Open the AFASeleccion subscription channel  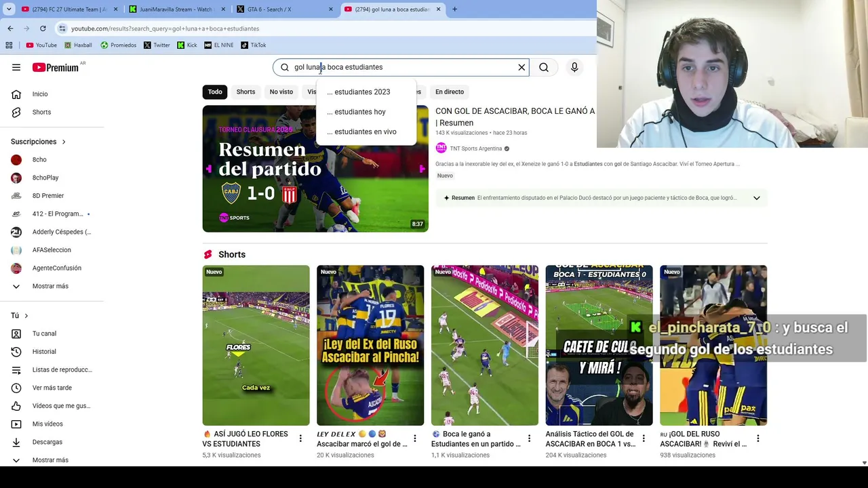point(52,250)
